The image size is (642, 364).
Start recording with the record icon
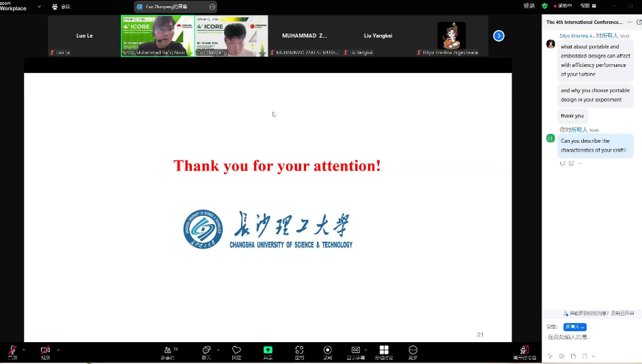click(328, 350)
